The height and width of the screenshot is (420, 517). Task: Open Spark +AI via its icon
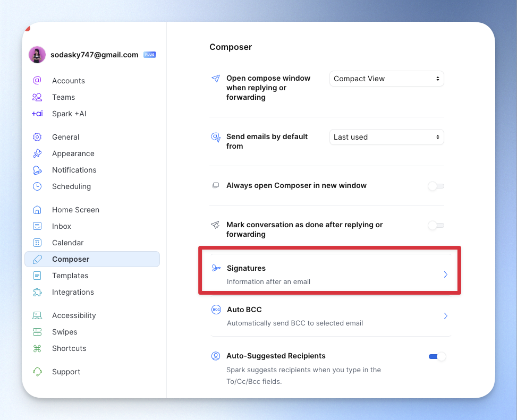pos(37,114)
